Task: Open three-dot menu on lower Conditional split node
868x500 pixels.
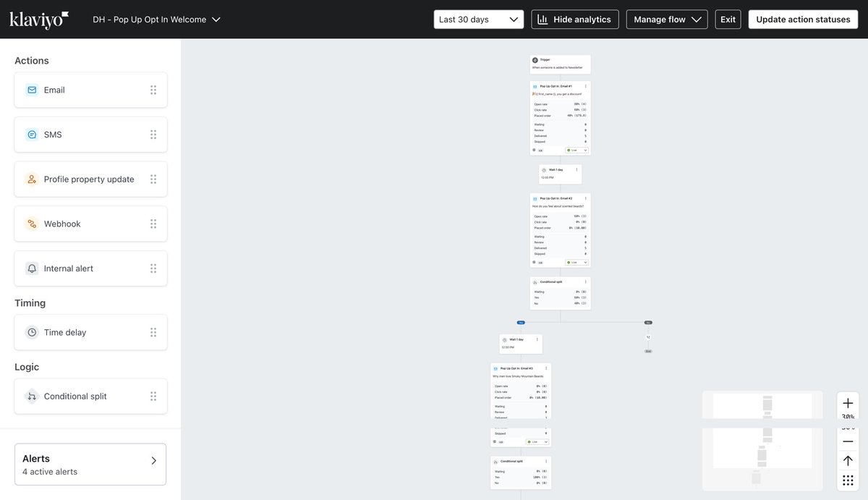Action: coord(546,461)
